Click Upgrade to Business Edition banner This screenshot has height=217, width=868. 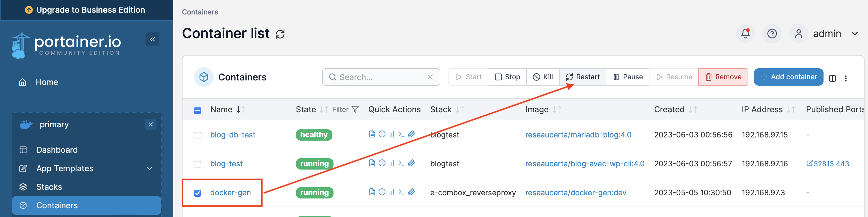[87, 10]
